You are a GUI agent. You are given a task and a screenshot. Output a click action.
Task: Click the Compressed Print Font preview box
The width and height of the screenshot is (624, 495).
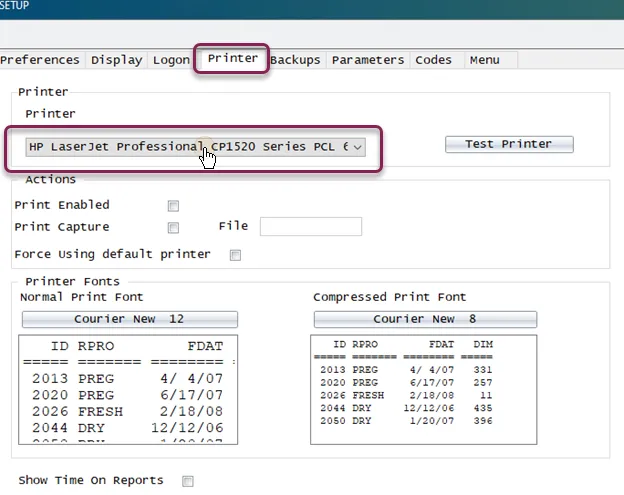coord(423,390)
